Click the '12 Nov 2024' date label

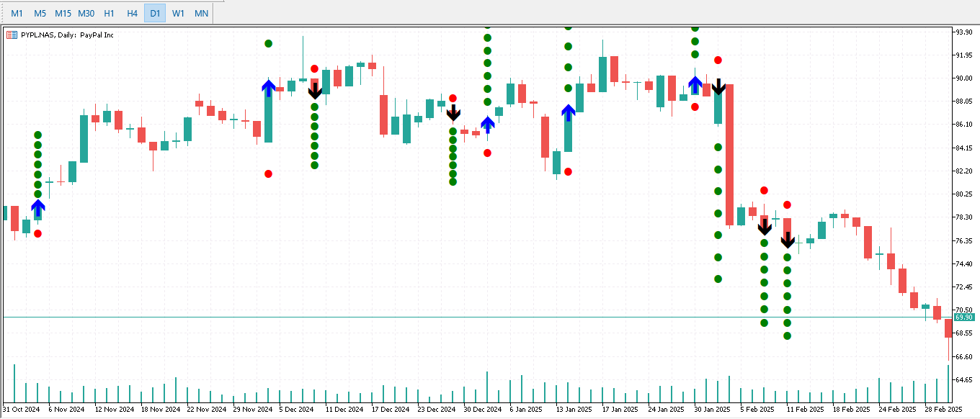coord(115,409)
